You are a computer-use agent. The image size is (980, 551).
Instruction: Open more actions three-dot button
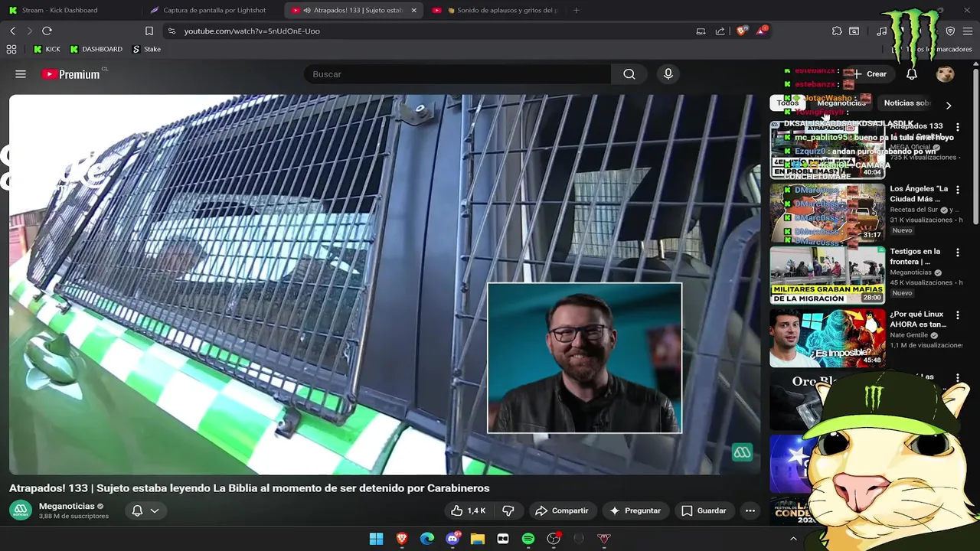coord(750,510)
